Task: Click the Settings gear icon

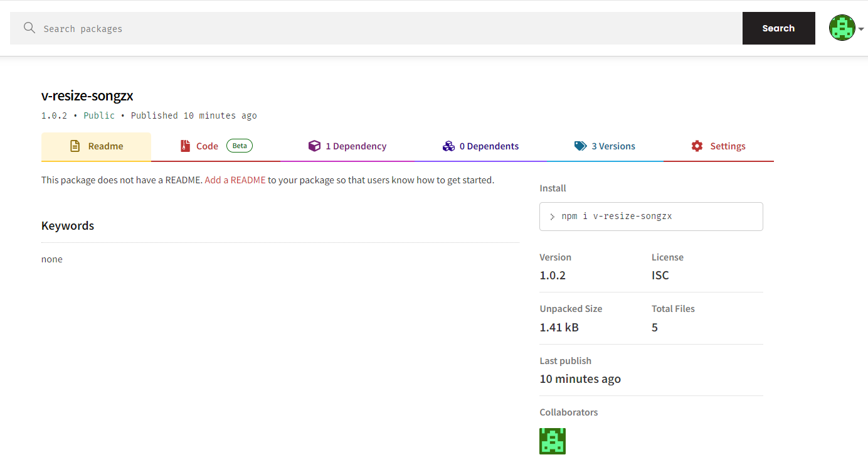Action: (697, 146)
